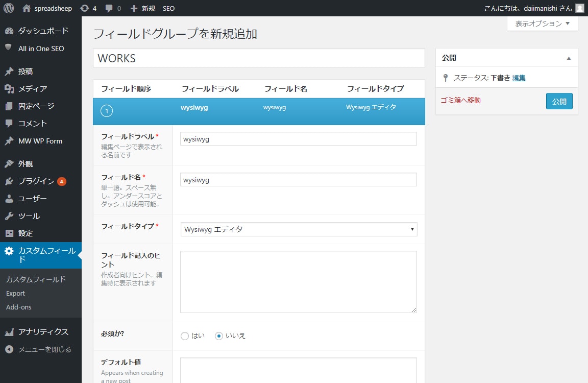Viewport: 588px width, 383px height.
Task: Click the field order number 1 circle
Action: (107, 111)
